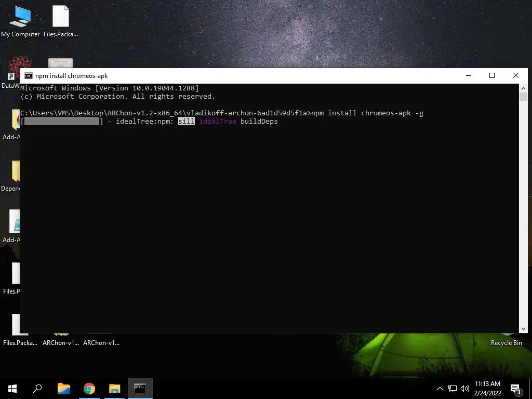Minimize the npm install command window
The image size is (532, 399).
pyautogui.click(x=469, y=76)
